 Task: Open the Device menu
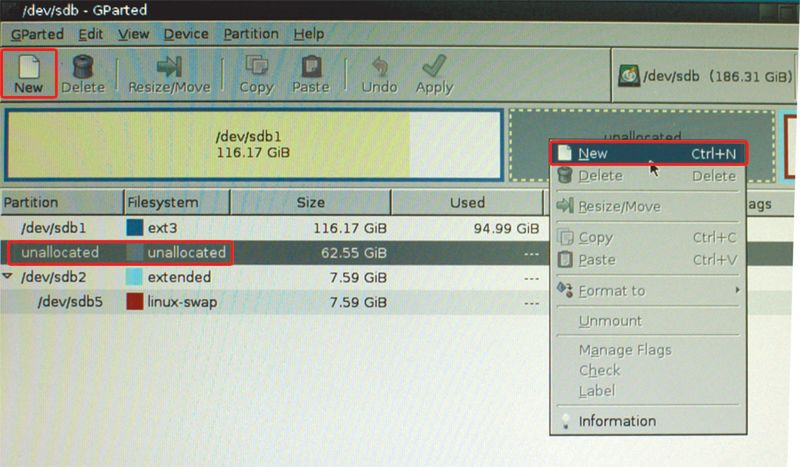pyautogui.click(x=186, y=34)
